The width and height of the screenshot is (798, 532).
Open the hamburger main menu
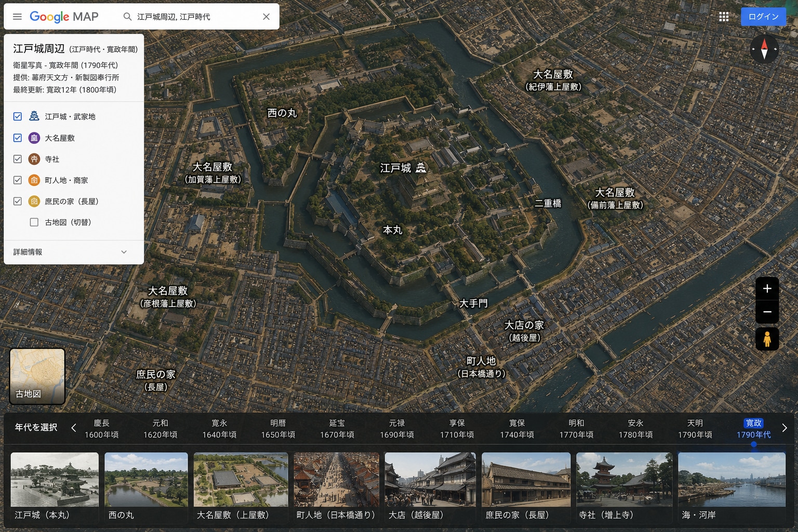click(17, 17)
